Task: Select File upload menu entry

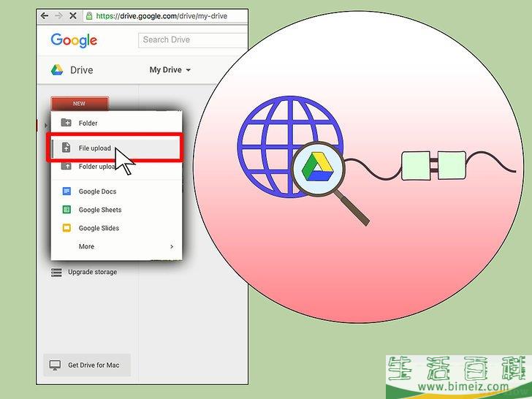Action: pyautogui.click(x=116, y=148)
